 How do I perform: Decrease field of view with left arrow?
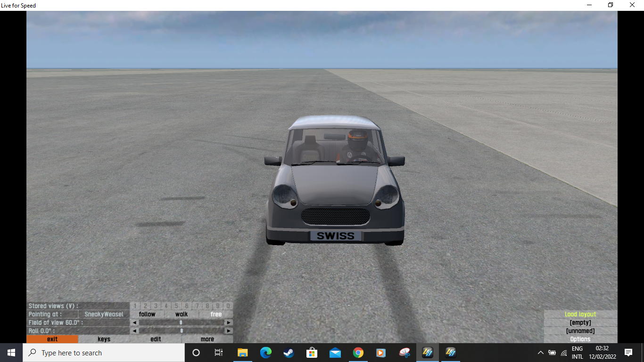pyautogui.click(x=134, y=323)
